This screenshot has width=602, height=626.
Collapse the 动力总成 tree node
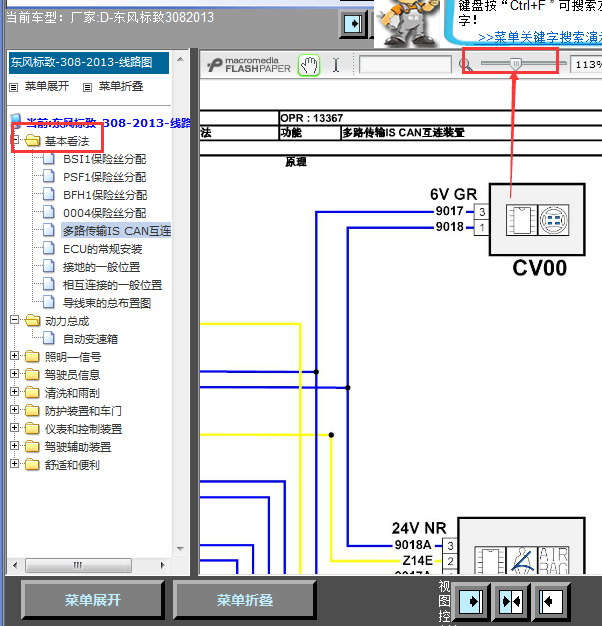(15, 320)
